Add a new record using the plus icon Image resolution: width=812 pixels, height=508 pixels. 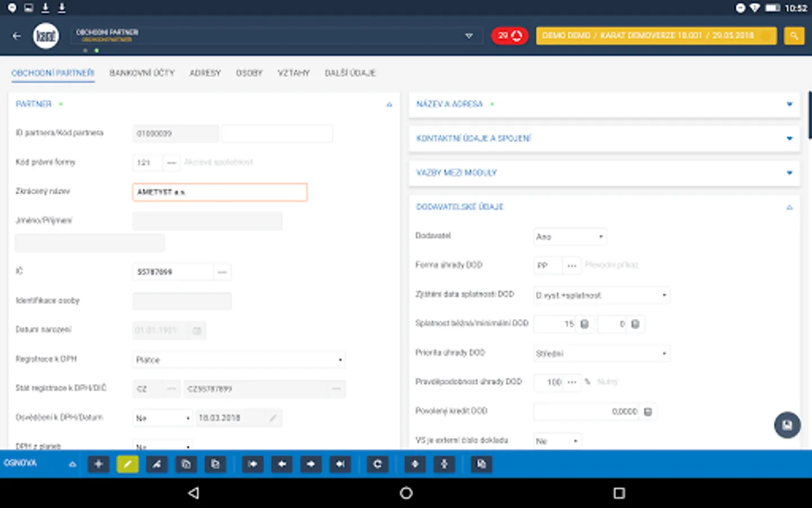pos(98,464)
